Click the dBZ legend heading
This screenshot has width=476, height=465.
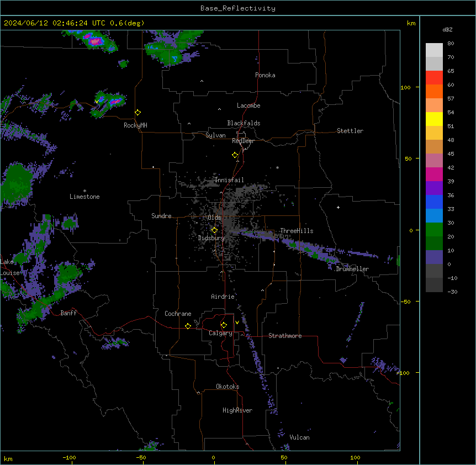pos(447,29)
